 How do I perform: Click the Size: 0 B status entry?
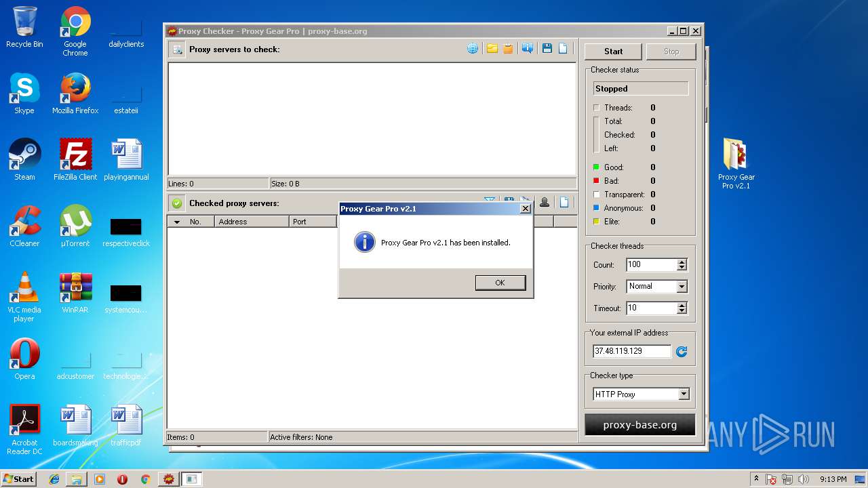pos(285,184)
